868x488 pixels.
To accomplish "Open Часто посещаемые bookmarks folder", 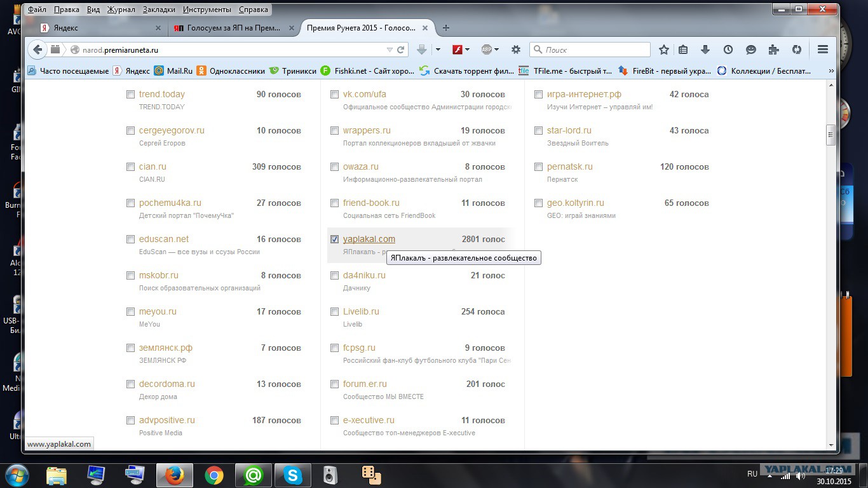I will coord(68,71).
